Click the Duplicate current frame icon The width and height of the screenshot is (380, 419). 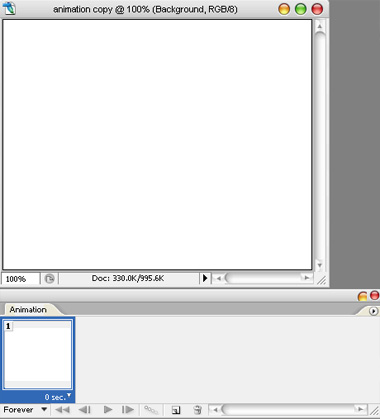pos(176,410)
